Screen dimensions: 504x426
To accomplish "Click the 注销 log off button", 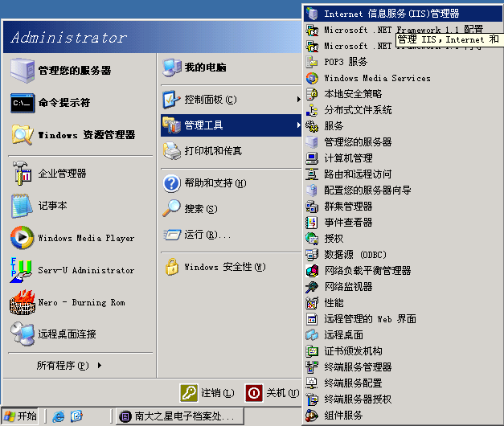I will click(x=207, y=393).
